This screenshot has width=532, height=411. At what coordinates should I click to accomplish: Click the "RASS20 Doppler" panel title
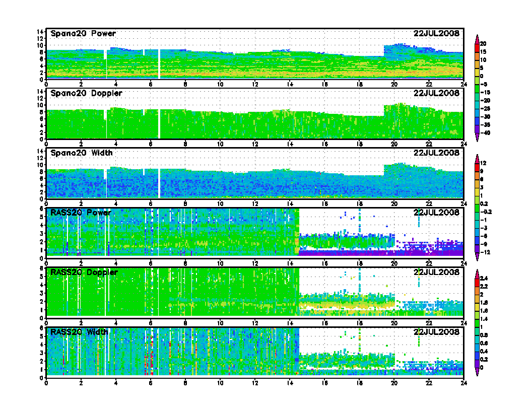(84, 272)
